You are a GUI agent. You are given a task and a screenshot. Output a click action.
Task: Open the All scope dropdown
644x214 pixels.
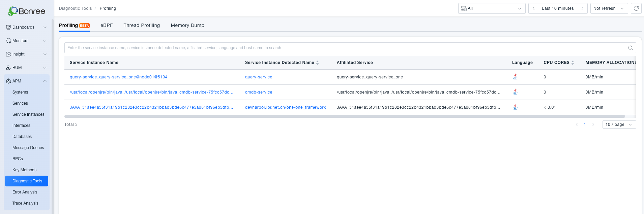[x=492, y=8]
